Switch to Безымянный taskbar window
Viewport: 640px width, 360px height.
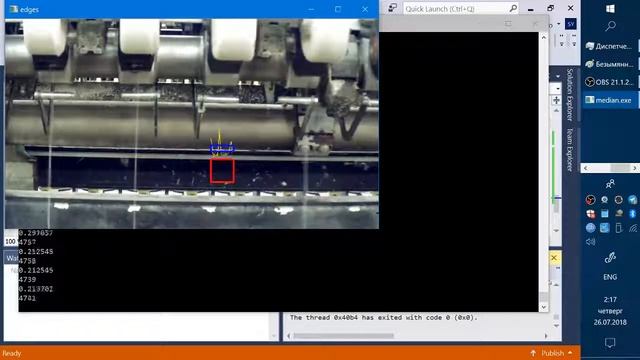click(x=609, y=64)
